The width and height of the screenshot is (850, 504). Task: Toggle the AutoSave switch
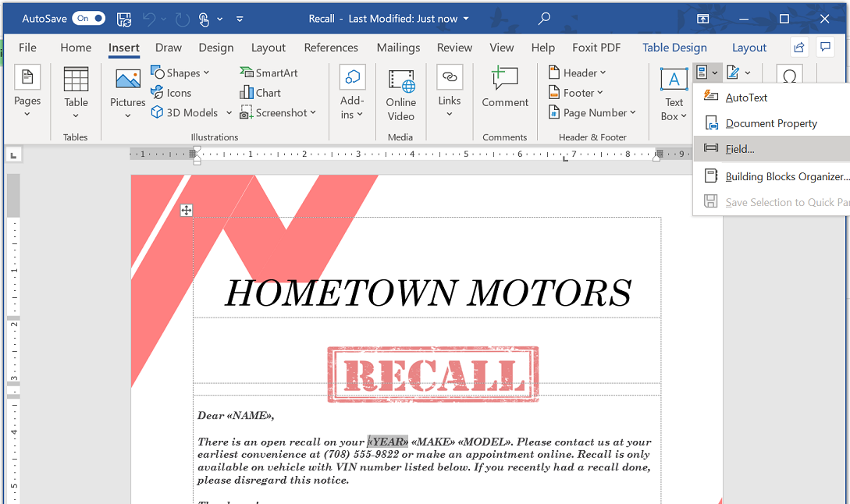[x=88, y=18]
